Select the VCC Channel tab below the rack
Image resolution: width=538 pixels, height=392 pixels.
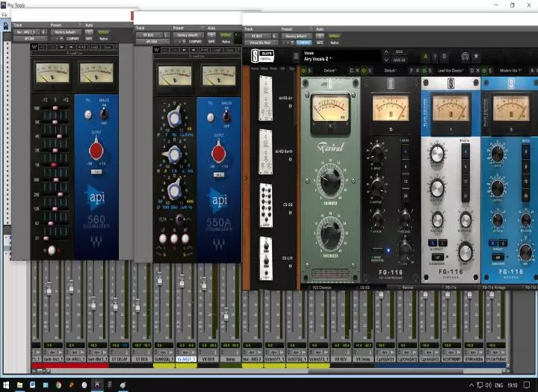click(321, 287)
